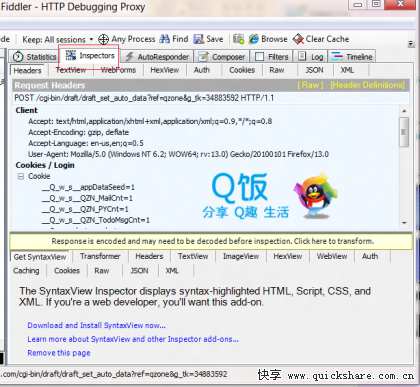
Task: Click the Any Process crosshair icon
Action: [x=103, y=39]
